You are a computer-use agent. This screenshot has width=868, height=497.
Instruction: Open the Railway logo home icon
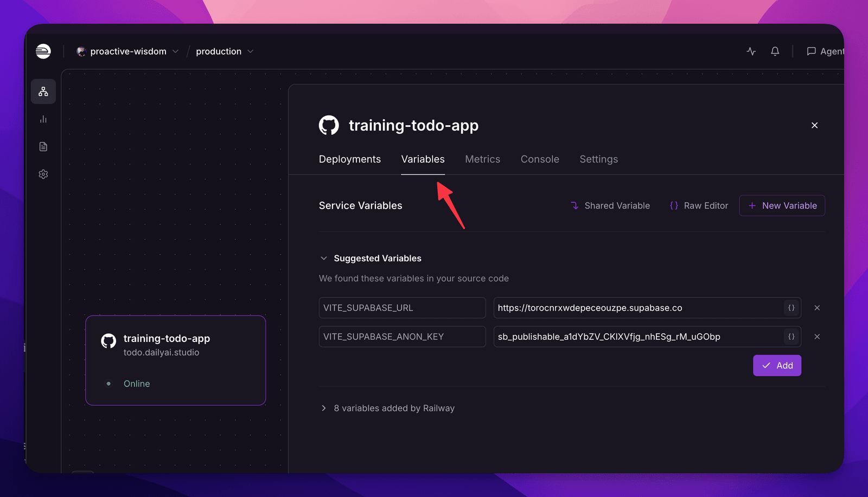click(43, 51)
